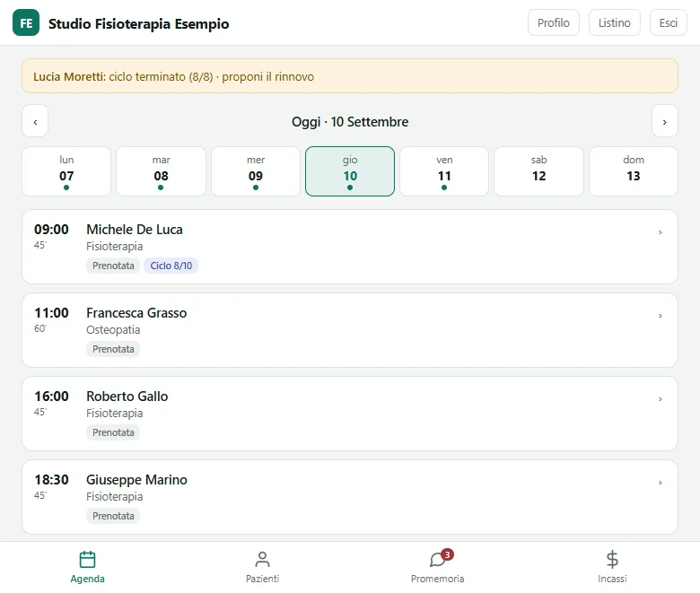
Task: Click the 16:00 appointment time
Action: point(51,397)
